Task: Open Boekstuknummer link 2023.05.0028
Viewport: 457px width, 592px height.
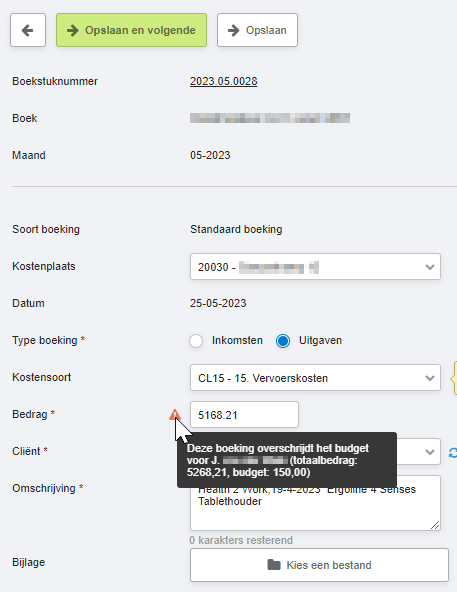Action: pyautogui.click(x=224, y=81)
